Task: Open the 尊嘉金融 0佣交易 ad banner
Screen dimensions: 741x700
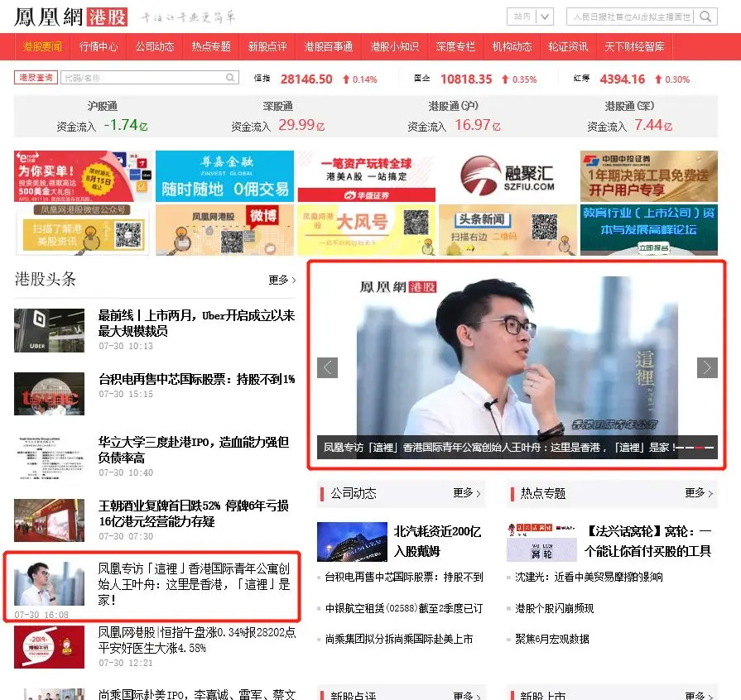Action: tap(224, 176)
